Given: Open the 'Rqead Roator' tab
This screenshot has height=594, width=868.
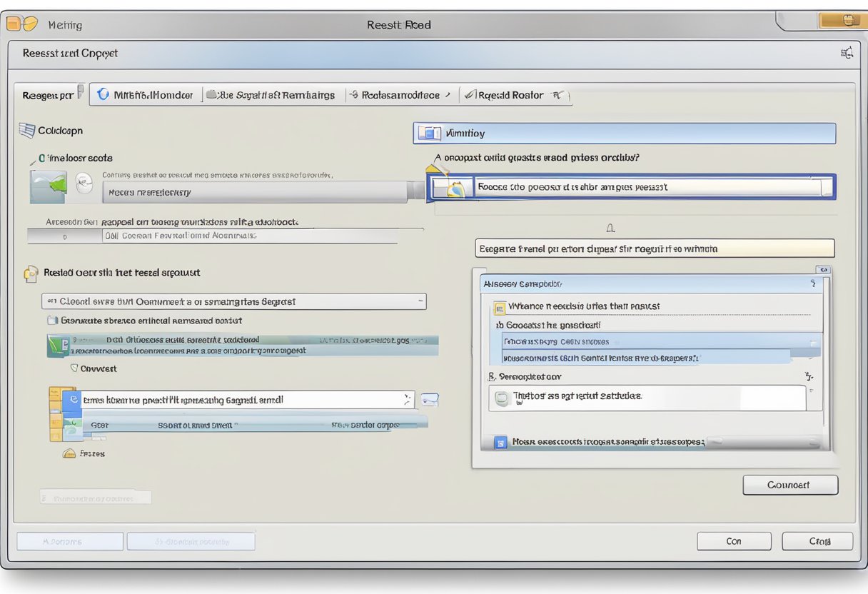Looking at the screenshot, I should point(511,95).
